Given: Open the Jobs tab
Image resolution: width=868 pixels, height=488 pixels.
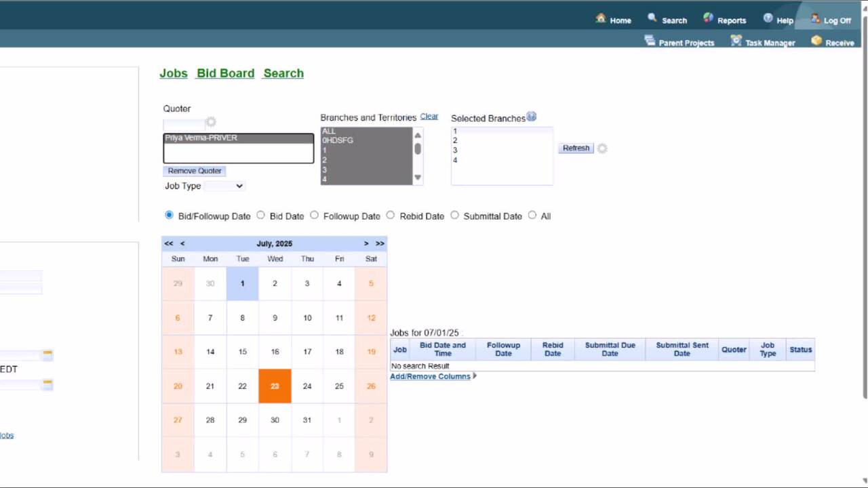Looking at the screenshot, I should [174, 73].
